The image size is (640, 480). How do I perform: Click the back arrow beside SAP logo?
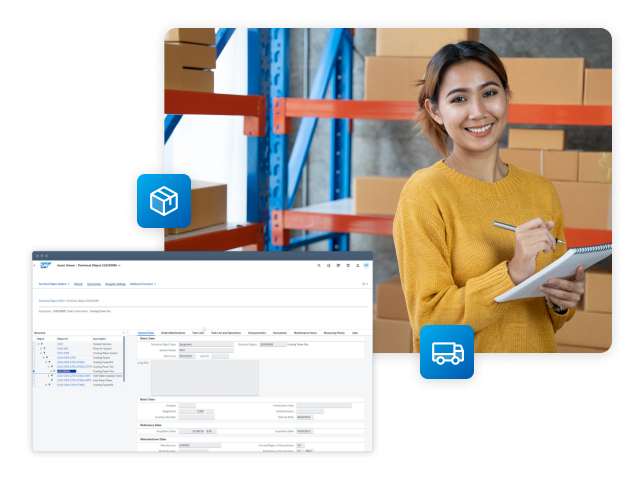[x=33, y=265]
